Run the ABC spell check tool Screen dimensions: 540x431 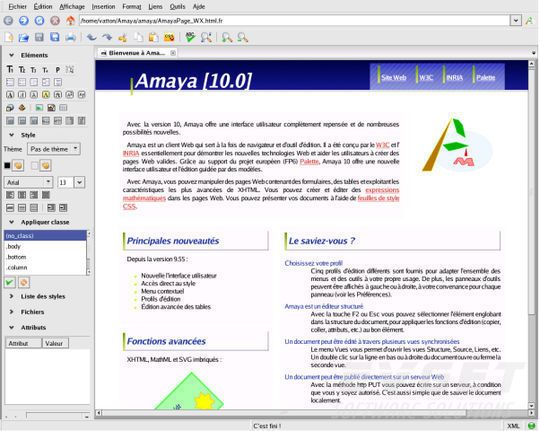190,37
